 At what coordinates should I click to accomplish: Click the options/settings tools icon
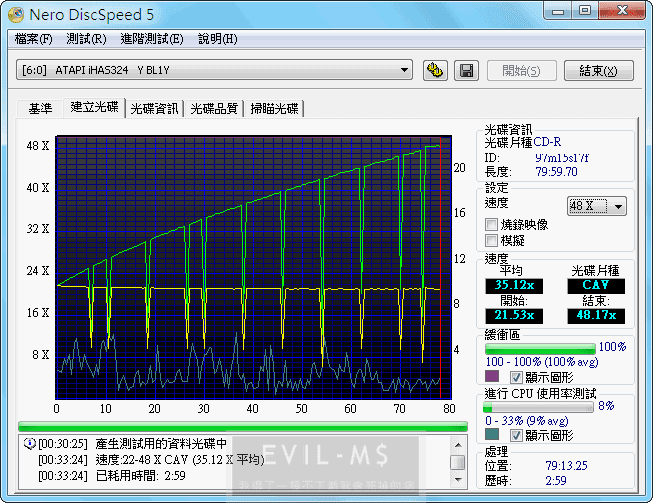tap(435, 70)
